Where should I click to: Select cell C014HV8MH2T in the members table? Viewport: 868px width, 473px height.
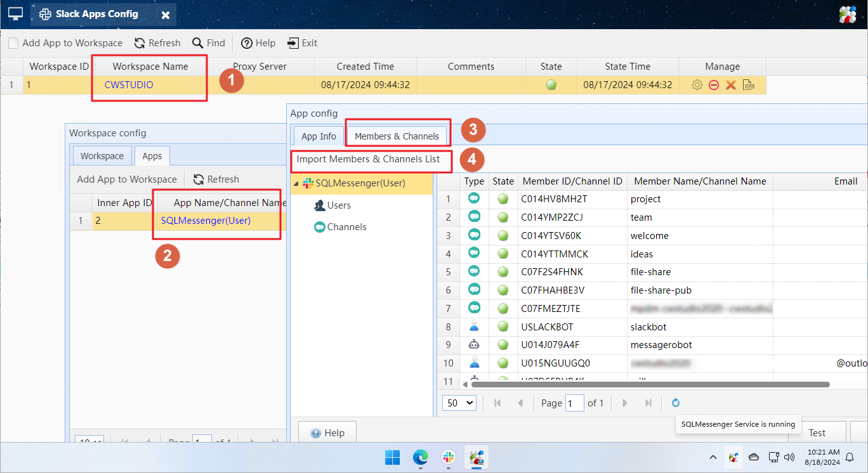click(572, 199)
